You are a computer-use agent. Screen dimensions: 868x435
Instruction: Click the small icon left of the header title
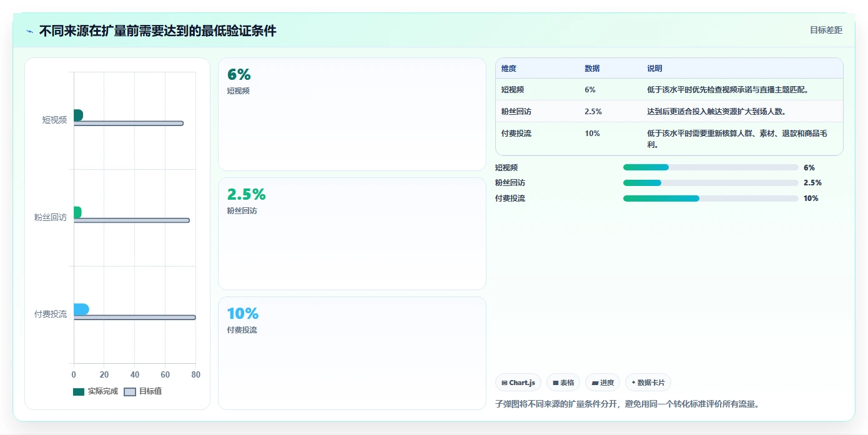click(x=29, y=31)
